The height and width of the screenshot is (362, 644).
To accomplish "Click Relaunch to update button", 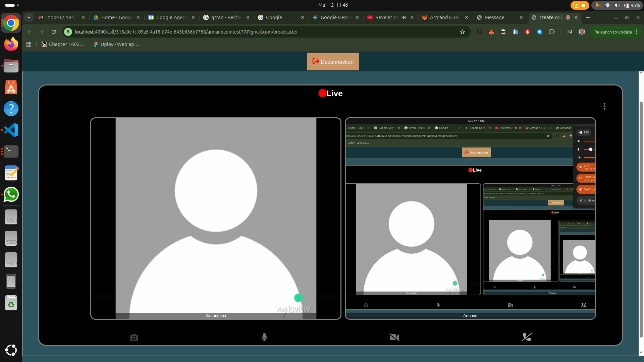I will pos(613,32).
